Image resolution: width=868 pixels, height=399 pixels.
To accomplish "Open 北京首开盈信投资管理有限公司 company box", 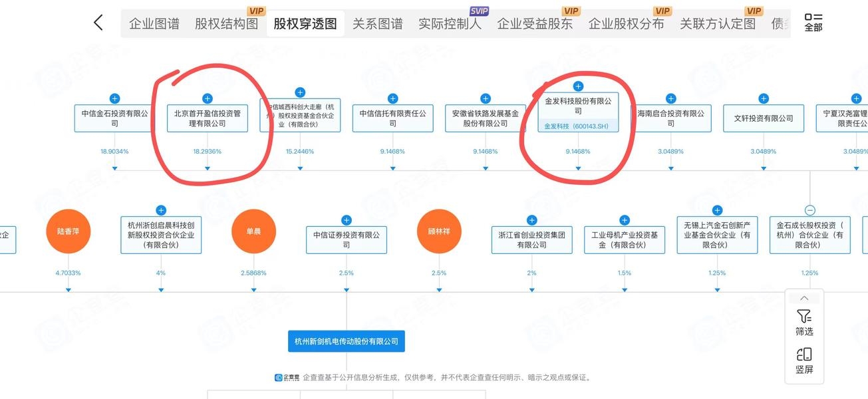I will coord(207,118).
